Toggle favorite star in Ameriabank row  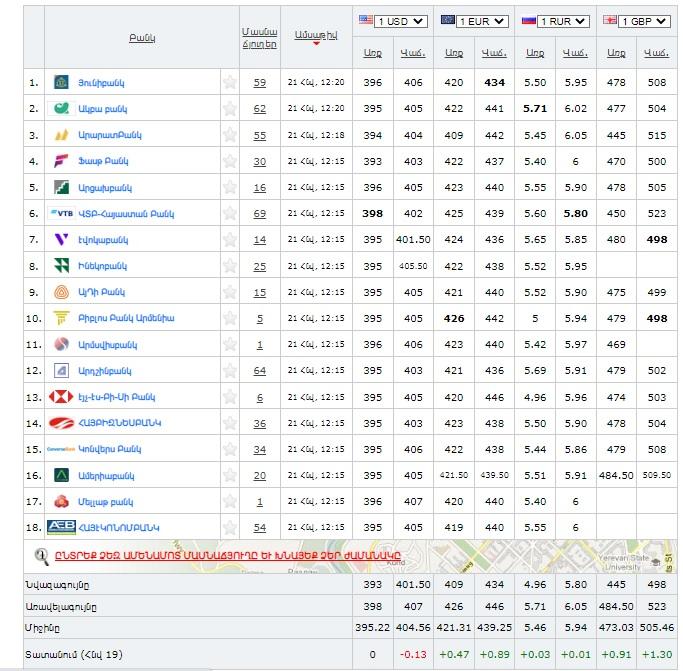(230, 475)
